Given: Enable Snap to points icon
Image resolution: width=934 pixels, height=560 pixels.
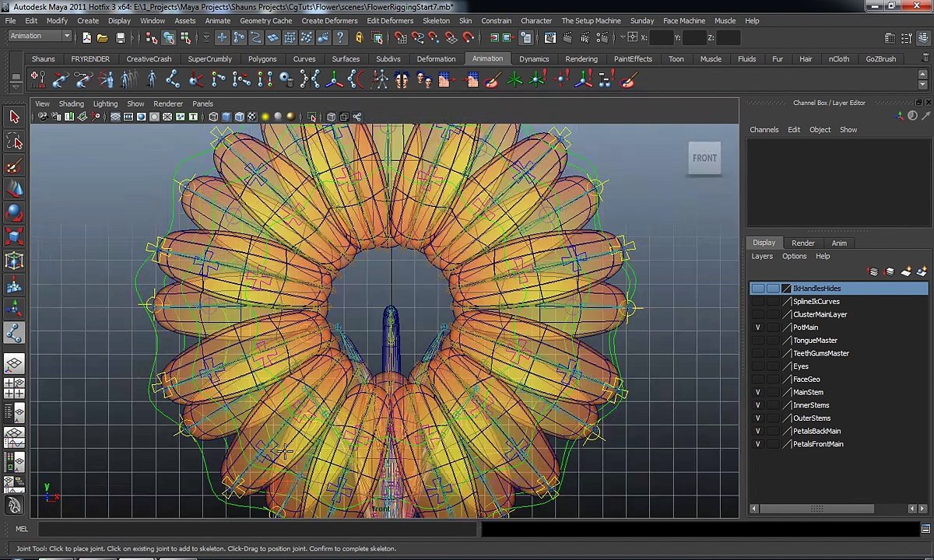Looking at the screenshot, I should point(434,37).
